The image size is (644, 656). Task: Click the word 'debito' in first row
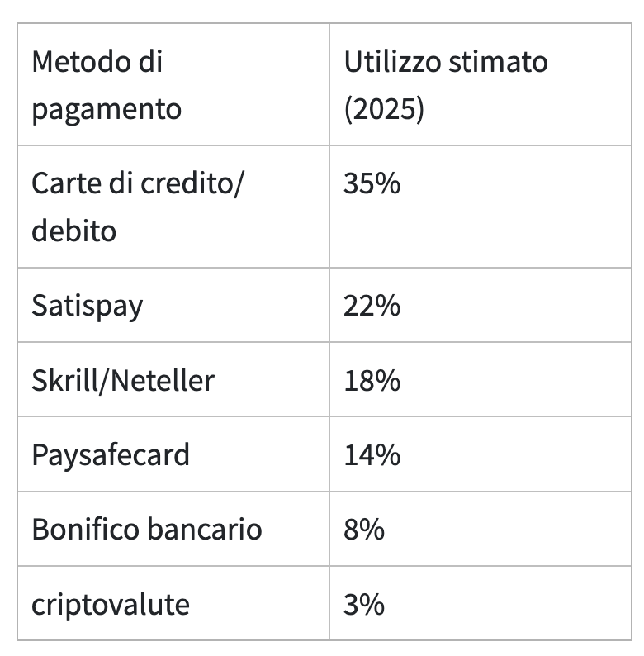(73, 231)
